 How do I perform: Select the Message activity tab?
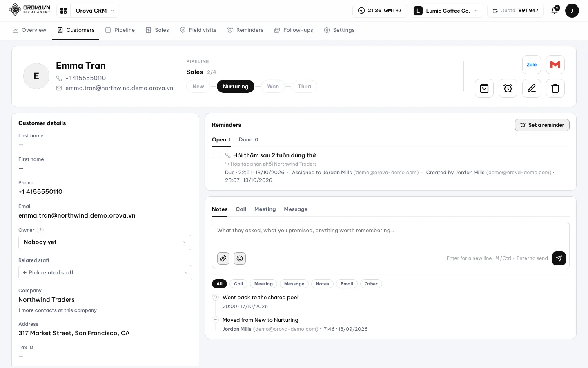[296, 209]
